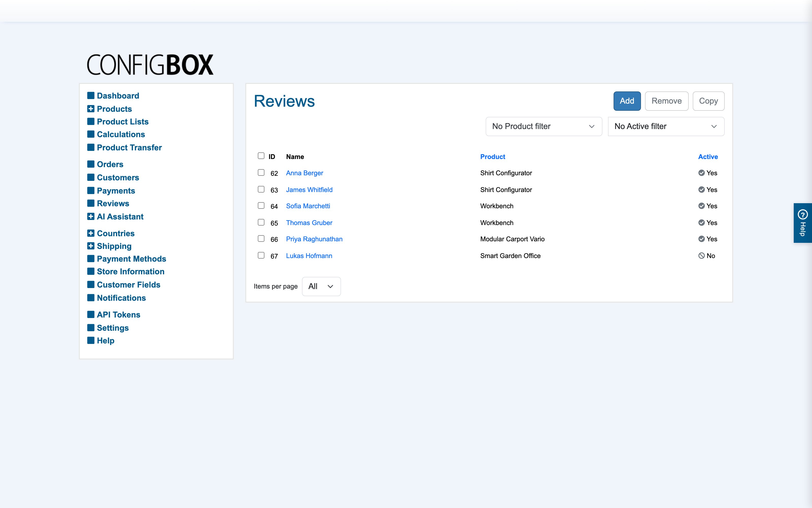Sort by the Product column header

(x=493, y=156)
